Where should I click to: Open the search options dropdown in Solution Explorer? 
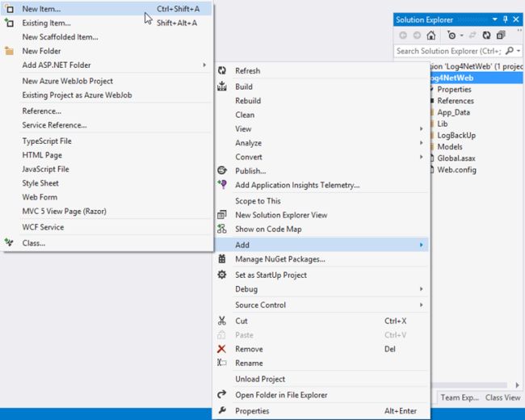519,51
